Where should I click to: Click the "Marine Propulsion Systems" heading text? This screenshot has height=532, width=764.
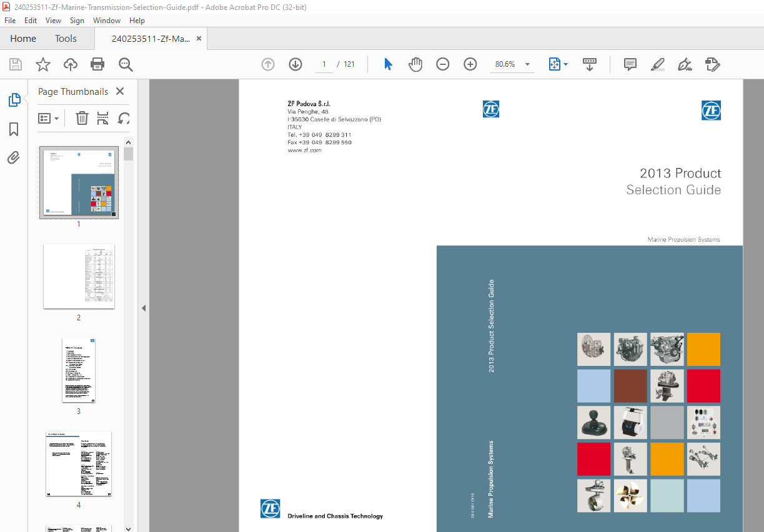click(684, 240)
